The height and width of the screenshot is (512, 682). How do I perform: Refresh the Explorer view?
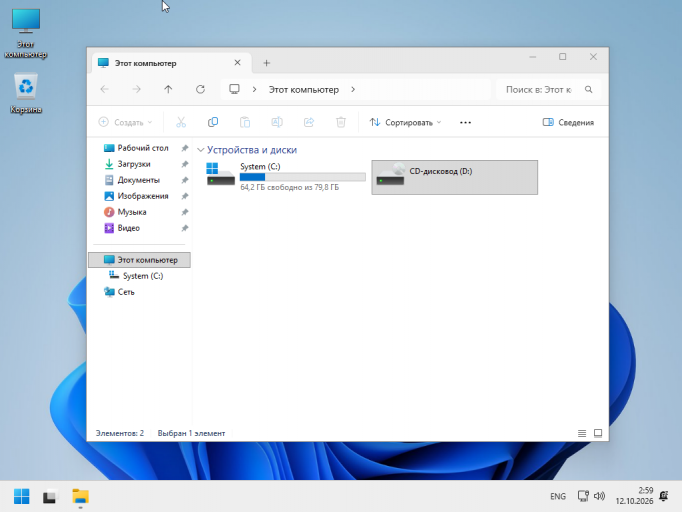pyautogui.click(x=200, y=89)
